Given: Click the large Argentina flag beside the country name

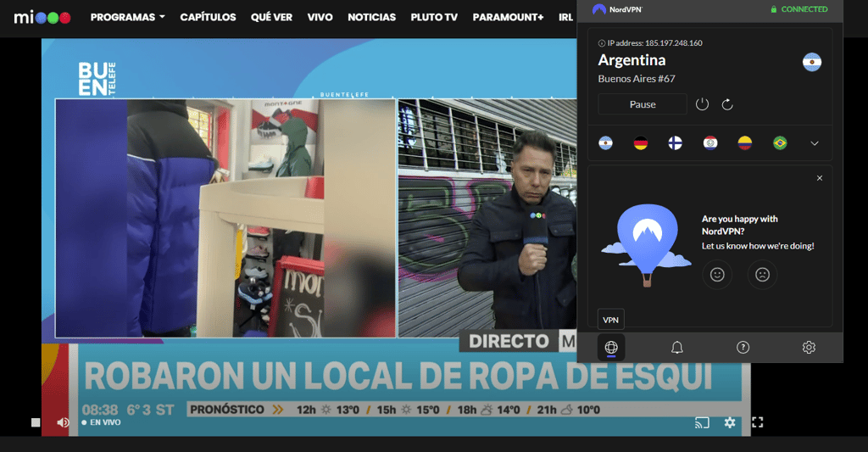Looking at the screenshot, I should (812, 62).
